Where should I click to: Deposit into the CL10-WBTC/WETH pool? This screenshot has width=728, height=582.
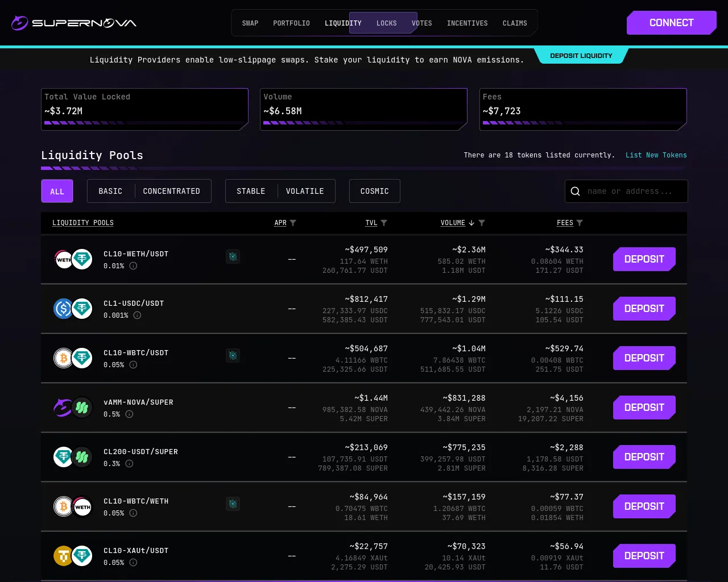644,506
